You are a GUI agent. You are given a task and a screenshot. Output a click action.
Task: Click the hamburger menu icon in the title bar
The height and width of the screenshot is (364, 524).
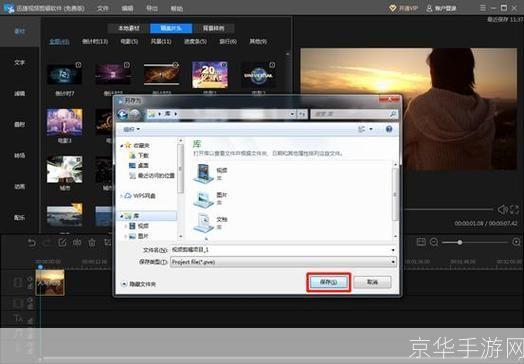483,8
